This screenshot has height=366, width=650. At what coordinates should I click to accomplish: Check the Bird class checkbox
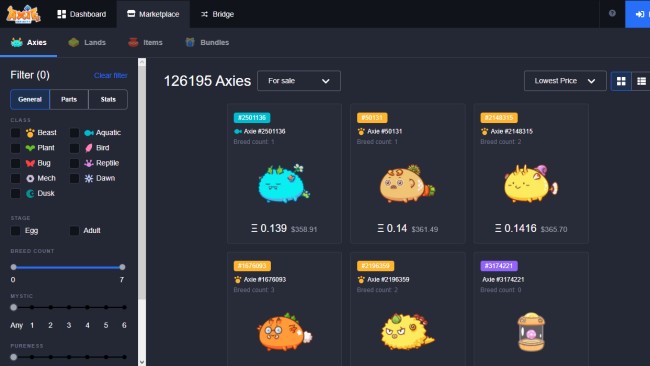tap(74, 148)
